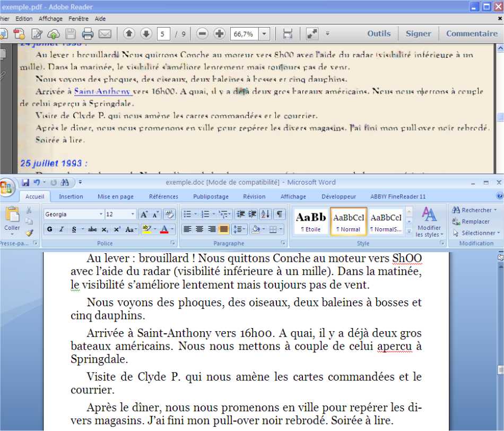
Task: Click the binoculars find icon in Word title bar
Action: [x=65, y=183]
